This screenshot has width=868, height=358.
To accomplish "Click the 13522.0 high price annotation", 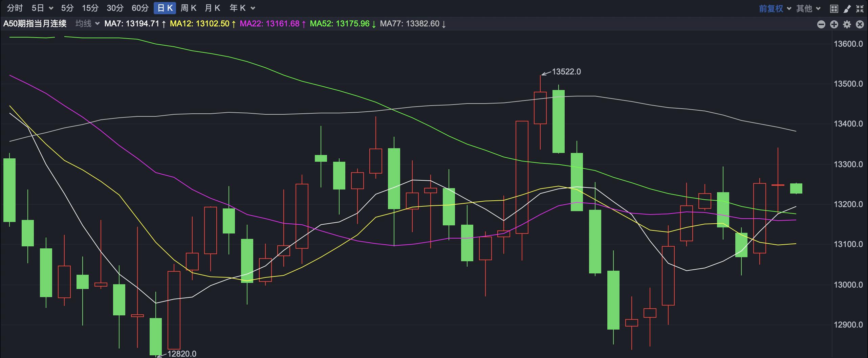I will coord(566,72).
